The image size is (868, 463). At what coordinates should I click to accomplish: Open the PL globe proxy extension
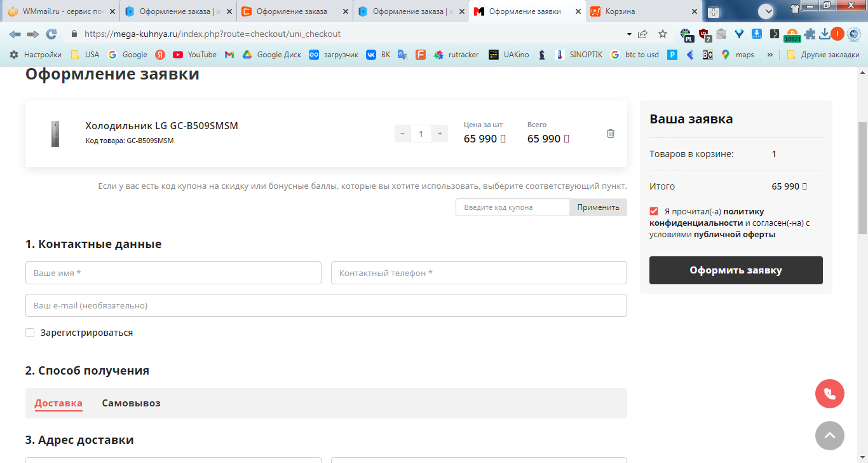tap(686, 34)
